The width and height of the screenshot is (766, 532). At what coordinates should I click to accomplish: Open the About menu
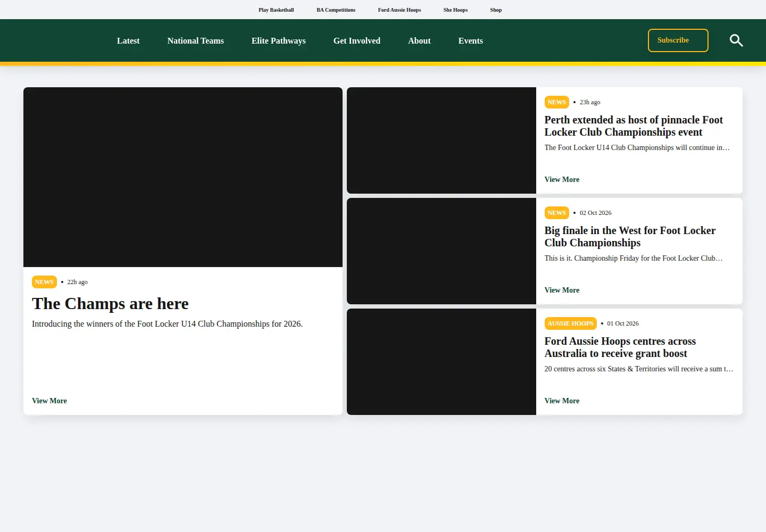tap(419, 41)
